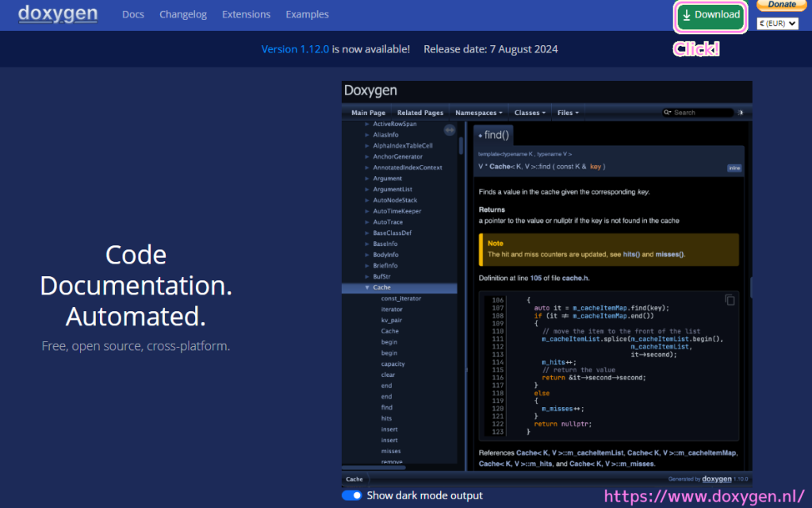Open the Changelog page from header
812x508 pixels.
tap(183, 14)
